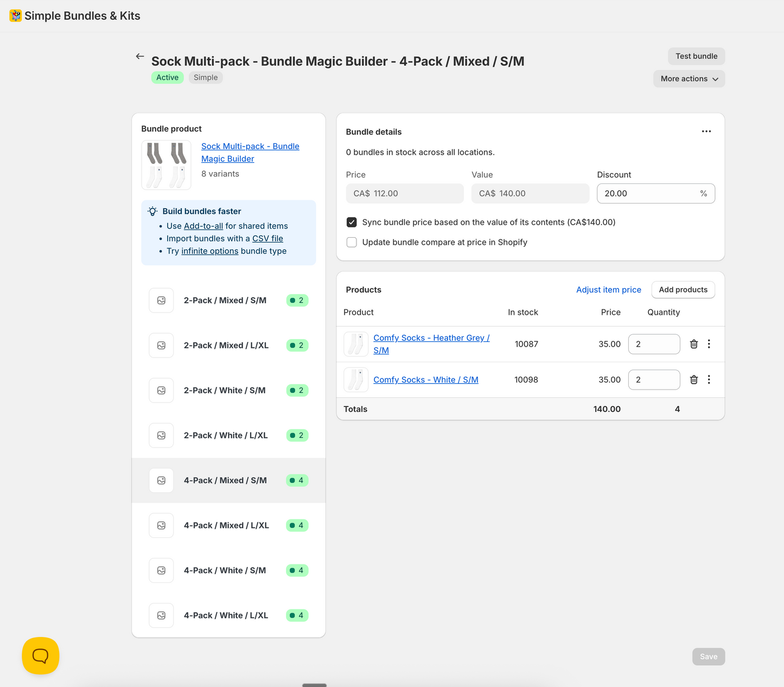Click the In stock column header
This screenshot has height=687, width=784.
(523, 313)
